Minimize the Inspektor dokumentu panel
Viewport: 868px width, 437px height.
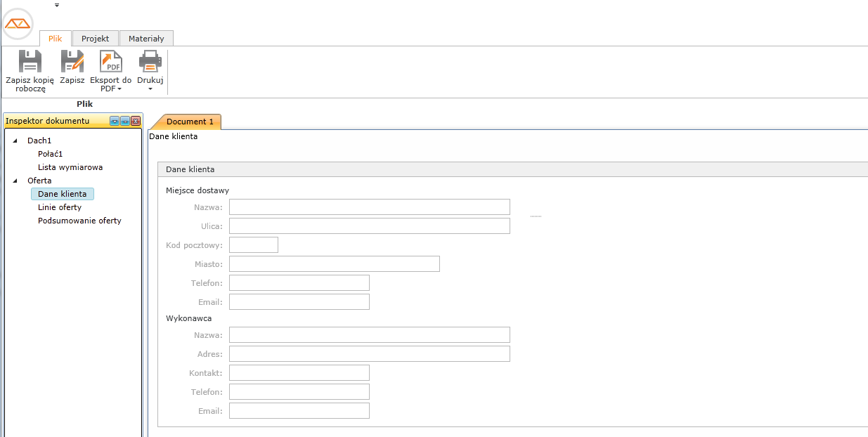point(125,122)
